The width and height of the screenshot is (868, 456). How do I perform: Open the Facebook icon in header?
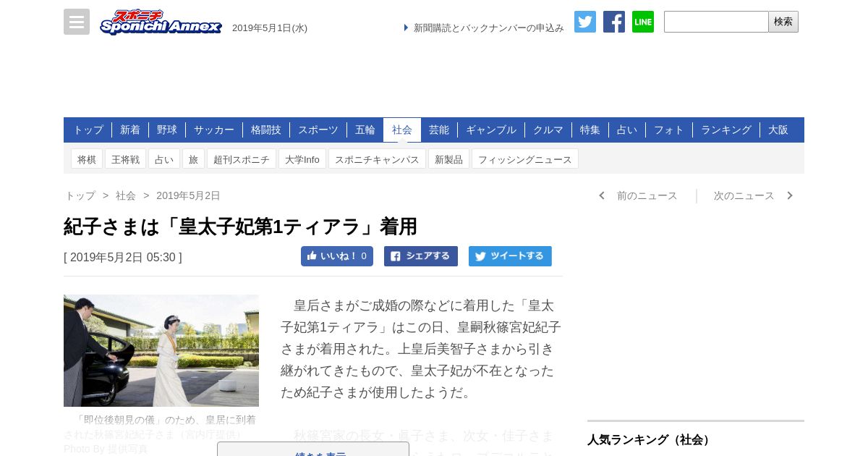[x=614, y=22]
